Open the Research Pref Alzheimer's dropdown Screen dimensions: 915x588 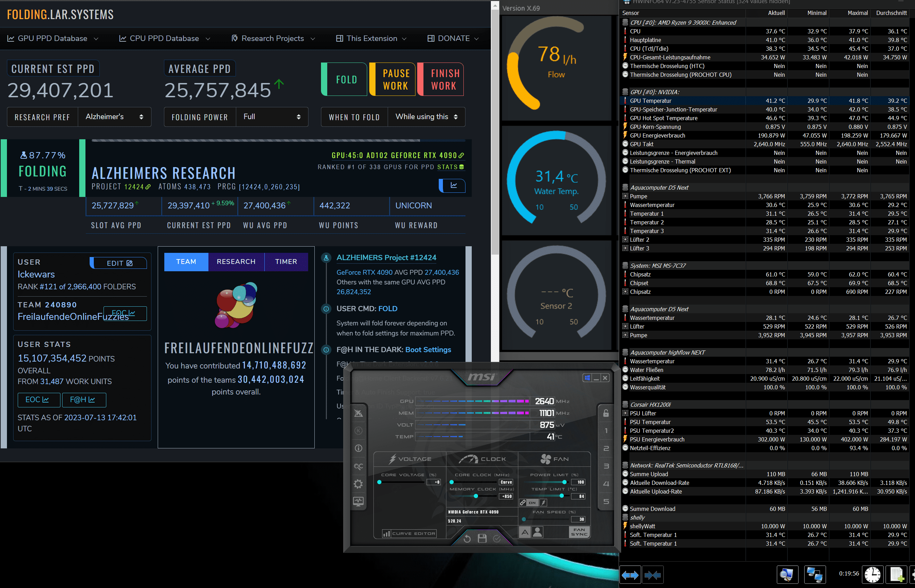[x=114, y=117]
